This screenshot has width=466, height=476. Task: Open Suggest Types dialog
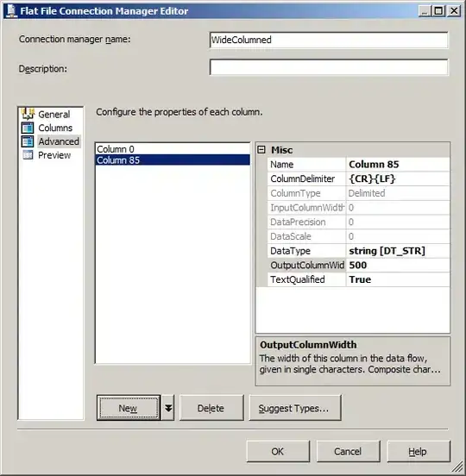pyautogui.click(x=295, y=408)
